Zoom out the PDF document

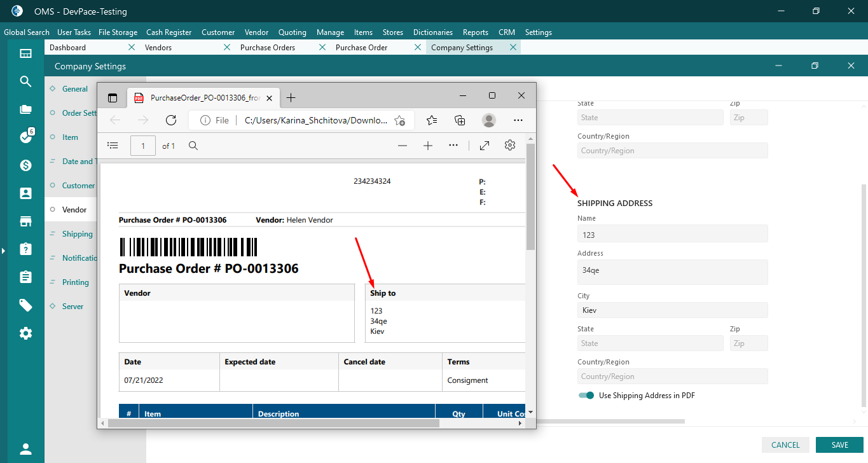pos(403,146)
